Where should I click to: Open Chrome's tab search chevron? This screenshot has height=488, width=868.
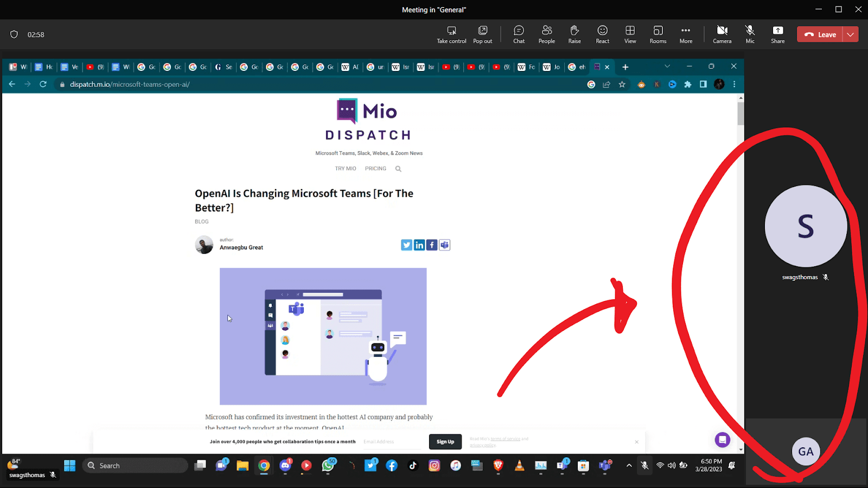[x=667, y=66]
